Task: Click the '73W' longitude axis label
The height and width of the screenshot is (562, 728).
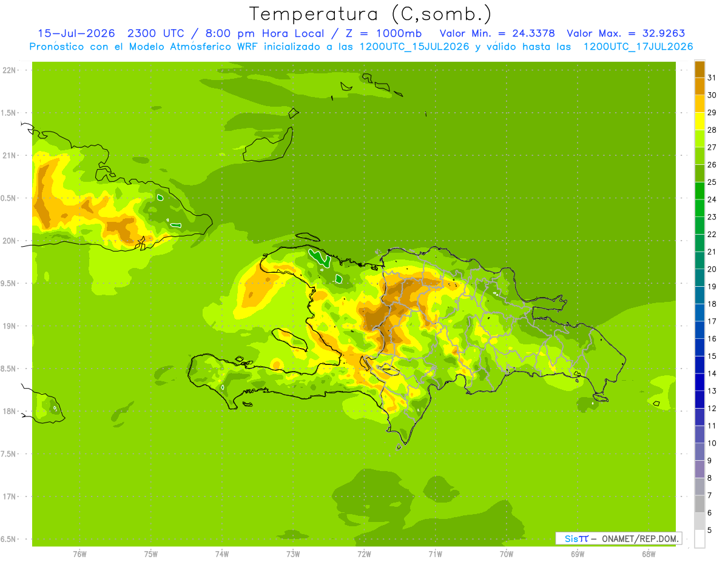Action: pos(293,555)
